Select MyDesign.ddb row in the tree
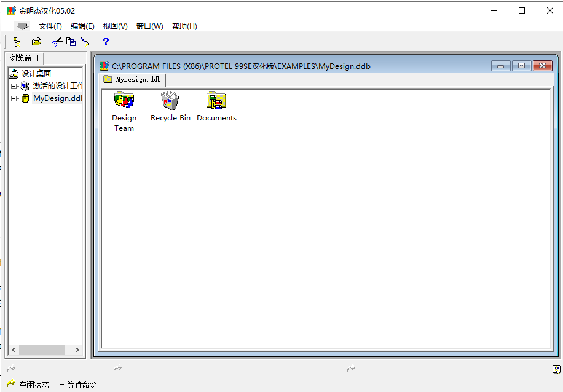This screenshot has height=392, width=563. pyautogui.click(x=57, y=98)
